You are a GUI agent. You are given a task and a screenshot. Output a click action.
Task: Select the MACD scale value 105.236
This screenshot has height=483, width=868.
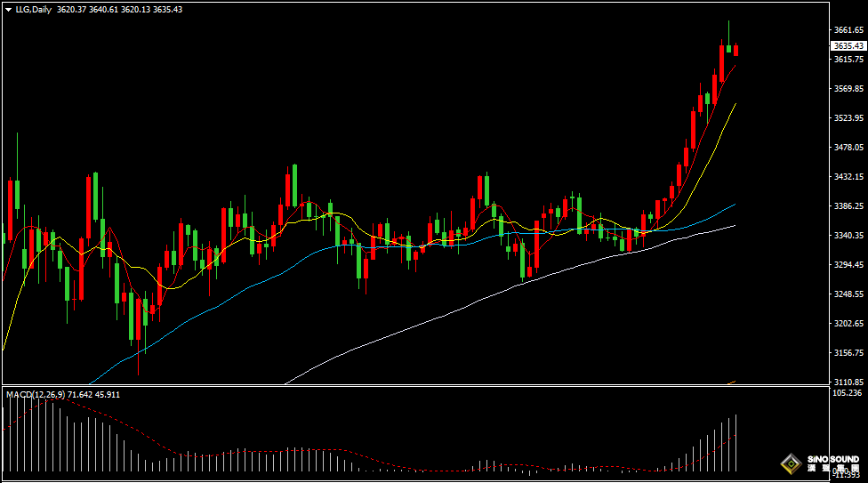[847, 392]
